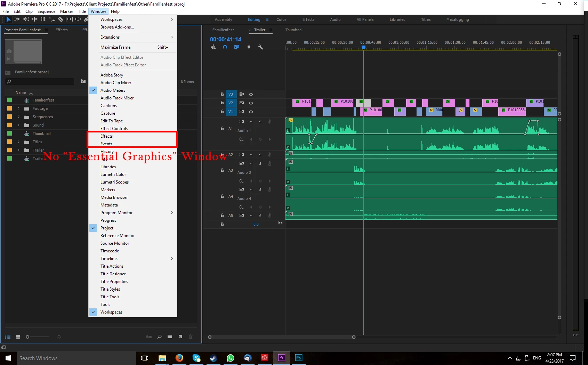The image size is (588, 365).
Task: Select the Slip tool
Action: 69,19
